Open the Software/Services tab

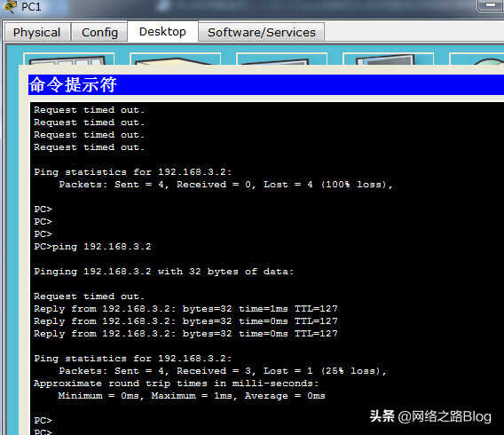click(262, 32)
